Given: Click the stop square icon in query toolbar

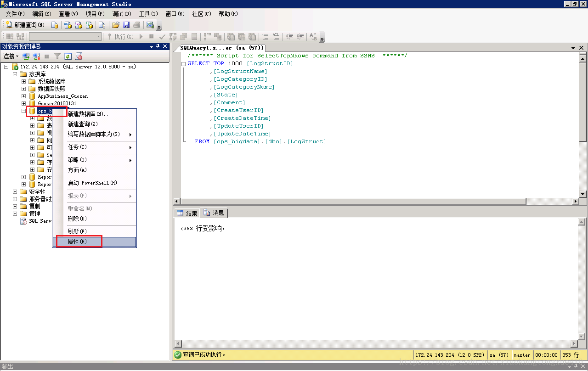Looking at the screenshot, I should click(152, 37).
